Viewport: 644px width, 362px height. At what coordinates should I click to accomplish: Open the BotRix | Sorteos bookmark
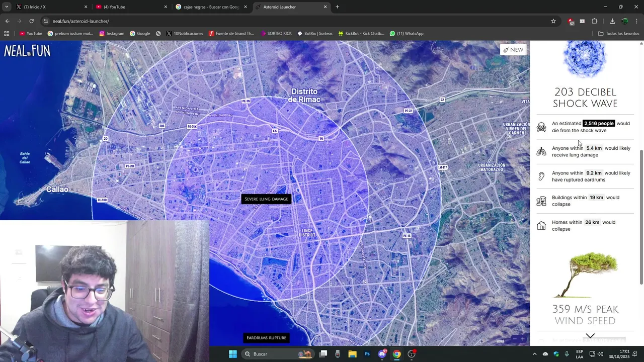tap(315, 34)
